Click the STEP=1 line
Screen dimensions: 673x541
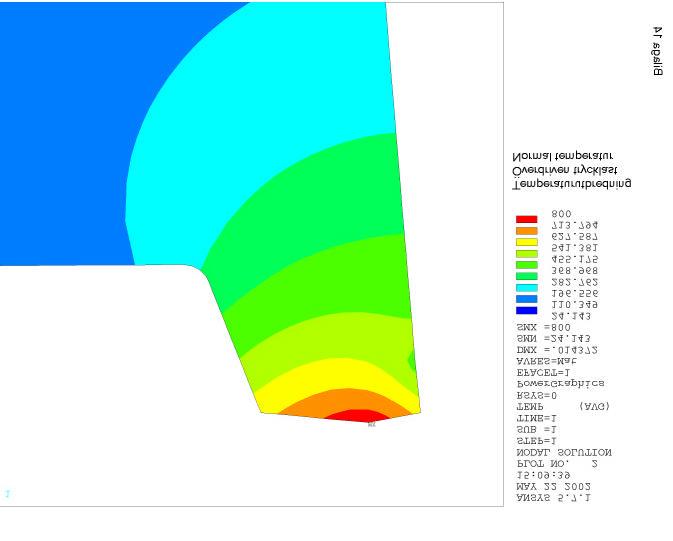pyautogui.click(x=537, y=441)
